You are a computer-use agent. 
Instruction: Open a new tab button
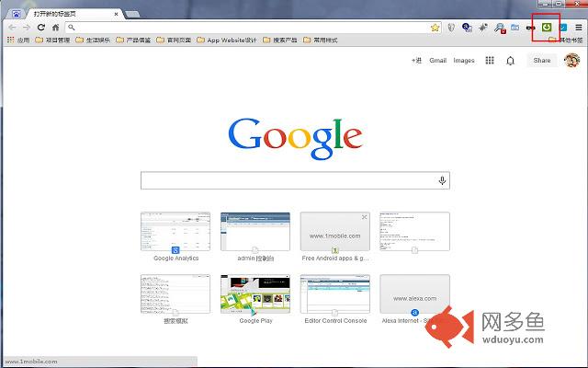[132, 15]
